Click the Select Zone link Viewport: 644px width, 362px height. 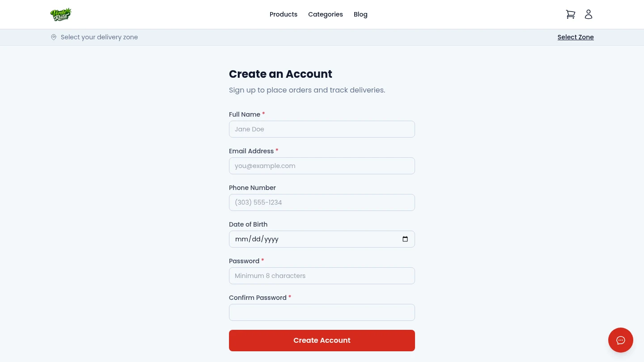[576, 37]
